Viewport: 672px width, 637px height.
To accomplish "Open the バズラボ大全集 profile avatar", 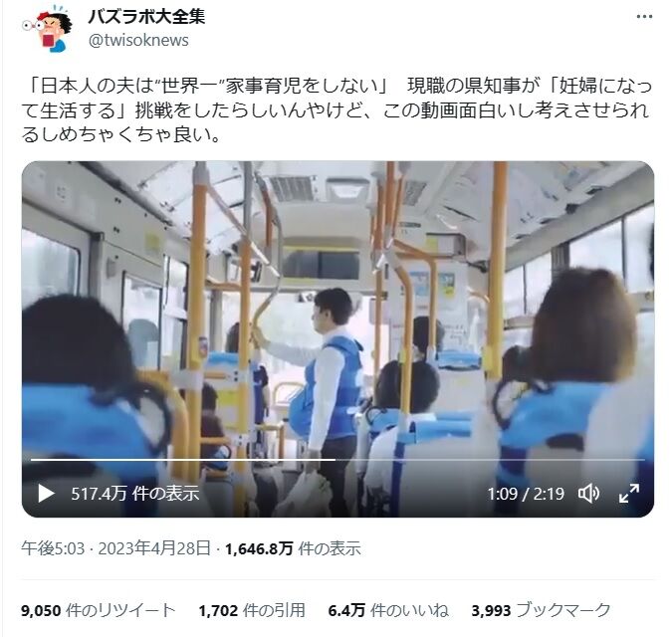I will (48, 29).
